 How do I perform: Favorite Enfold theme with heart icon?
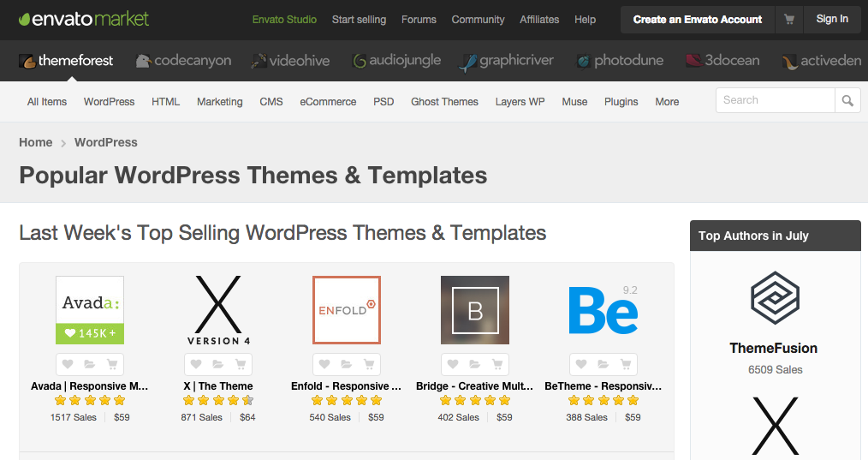(324, 364)
